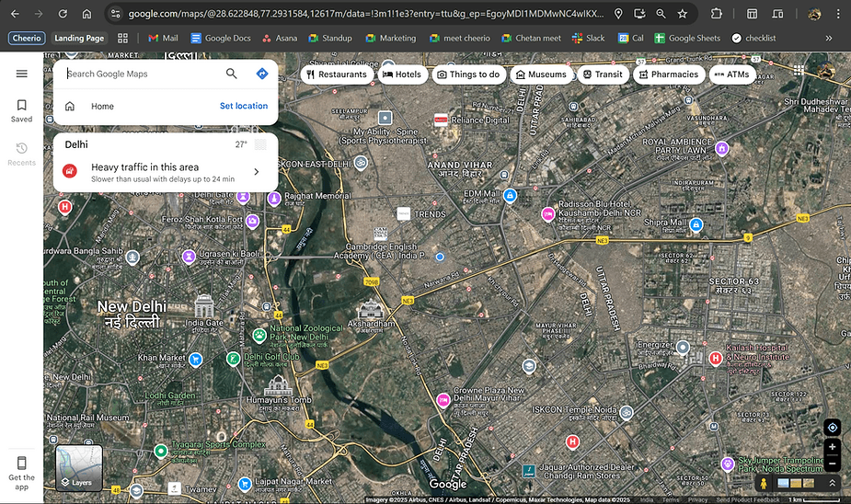Open the Landing Page bookmark

[79, 38]
